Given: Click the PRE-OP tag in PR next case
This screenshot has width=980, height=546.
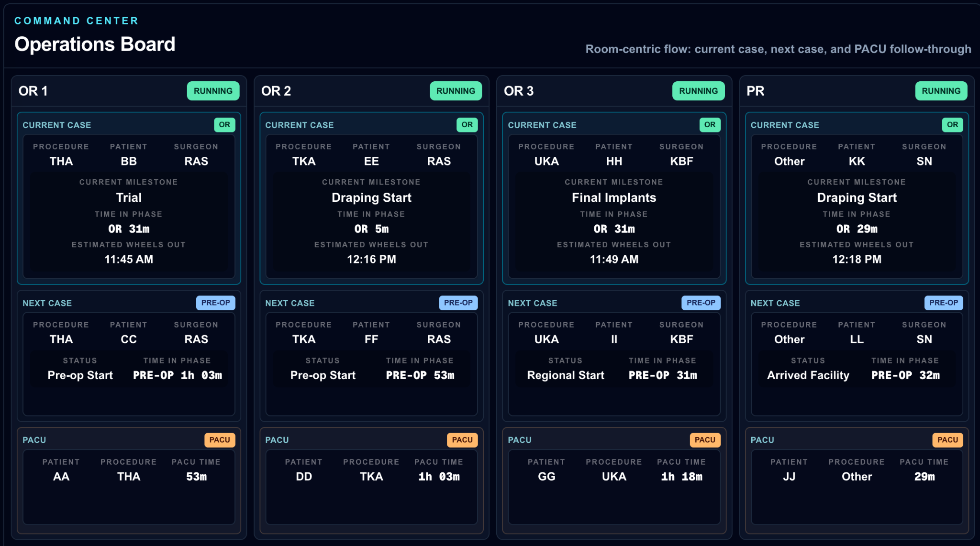Looking at the screenshot, I should (x=943, y=303).
